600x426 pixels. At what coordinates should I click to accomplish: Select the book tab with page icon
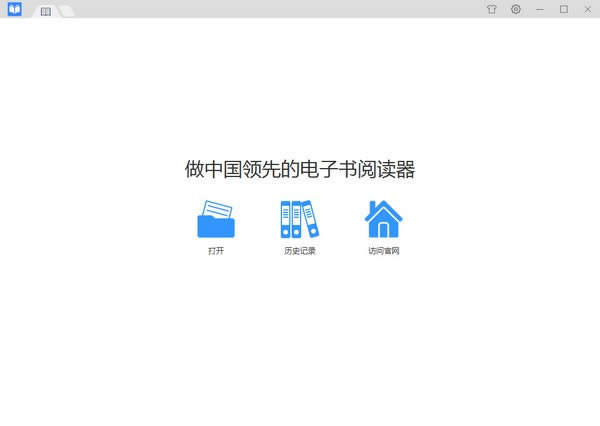click(x=46, y=11)
